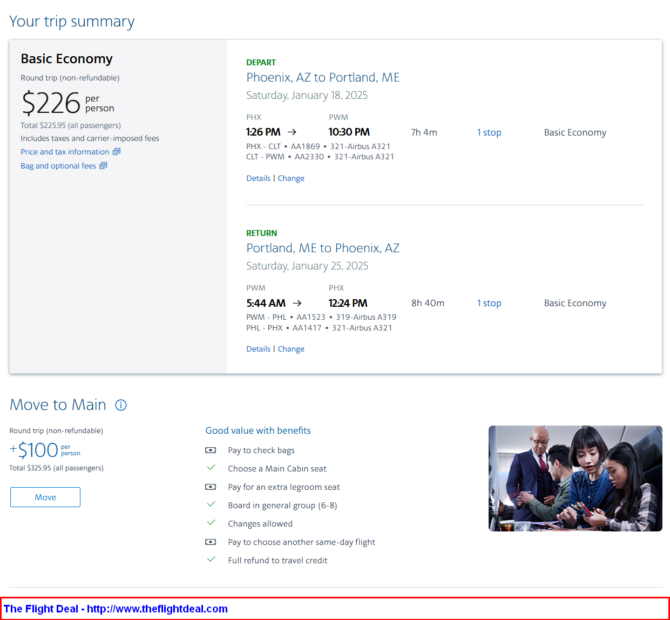
Task: Click the Basic Economy fare title in summary panel
Action: 67,59
